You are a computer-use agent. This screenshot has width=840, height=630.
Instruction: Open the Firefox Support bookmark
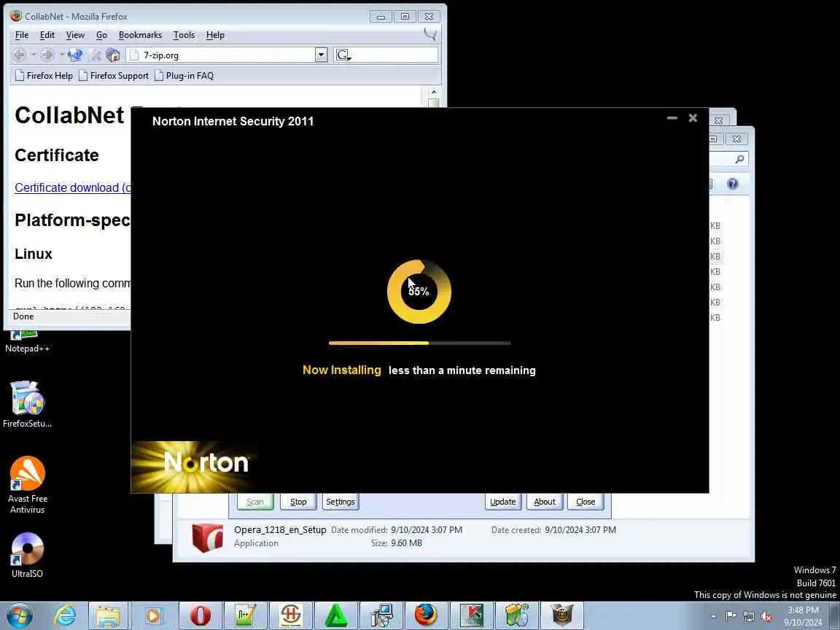[114, 76]
